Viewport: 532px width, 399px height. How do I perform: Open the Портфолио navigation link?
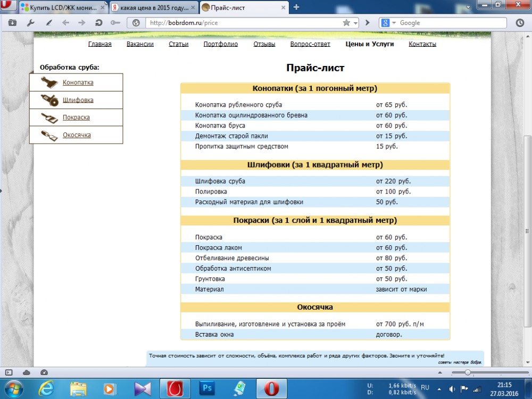pos(220,44)
